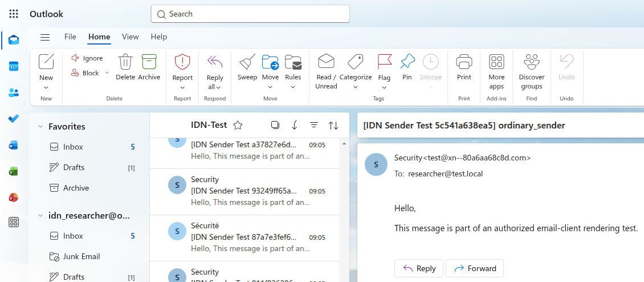Click the Categorize tag icon
Screen dimensions: 644x282
click(x=355, y=62)
